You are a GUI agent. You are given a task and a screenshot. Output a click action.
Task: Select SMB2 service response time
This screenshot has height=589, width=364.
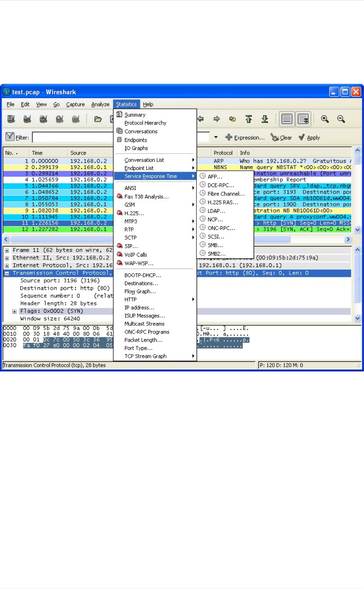coord(225,254)
